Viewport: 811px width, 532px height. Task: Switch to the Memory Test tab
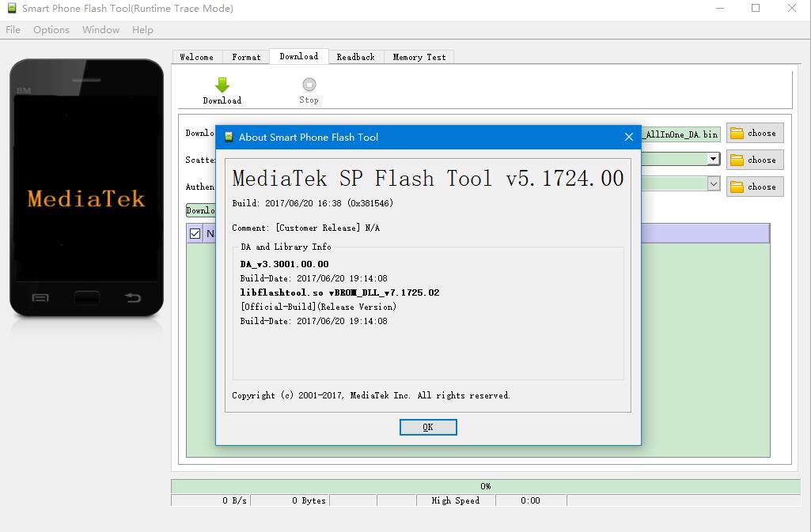[419, 56]
